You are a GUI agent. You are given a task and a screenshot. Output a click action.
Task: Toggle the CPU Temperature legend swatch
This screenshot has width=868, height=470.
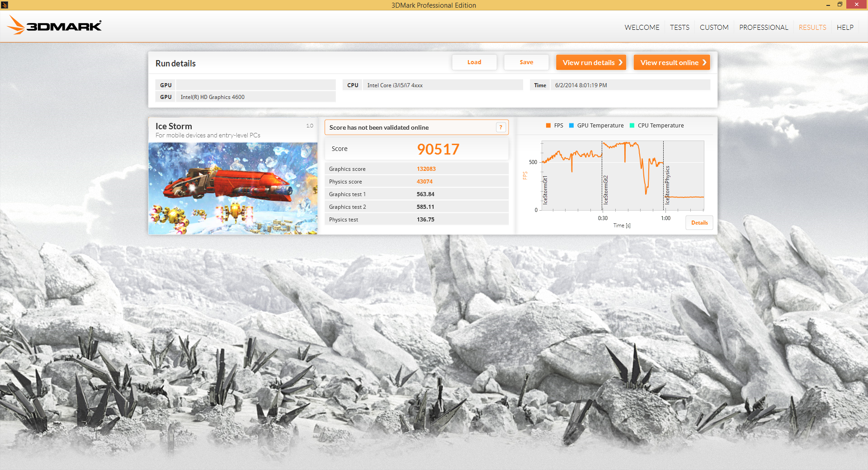pyautogui.click(x=632, y=126)
